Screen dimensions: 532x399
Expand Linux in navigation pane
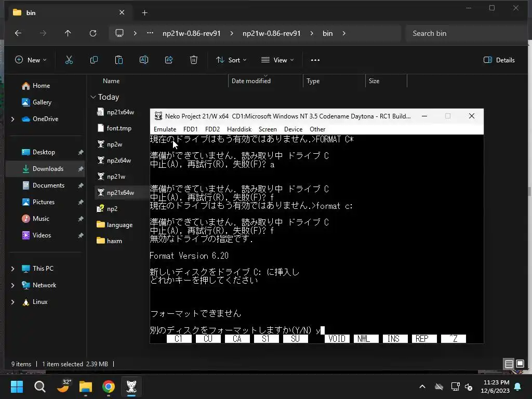point(12,302)
